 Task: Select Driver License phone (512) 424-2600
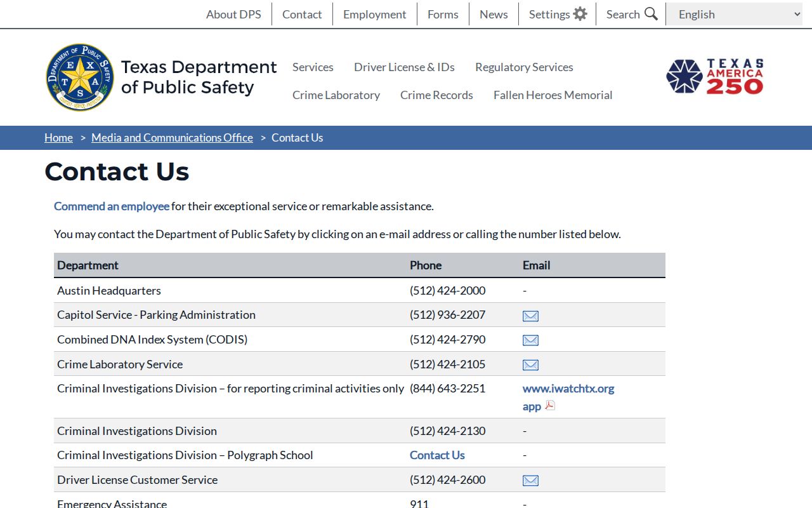(448, 480)
